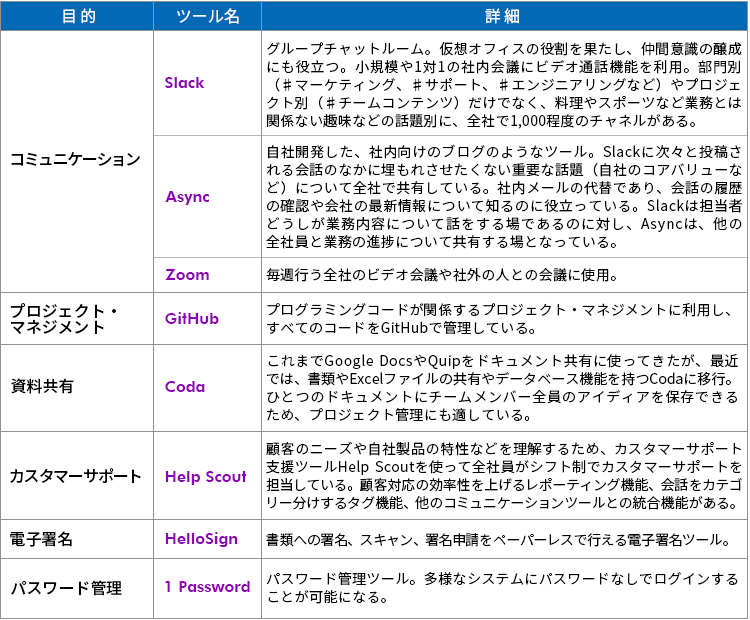This screenshot has height=620, width=750.
Task: Click the 詳細 column header
Action: (x=504, y=16)
